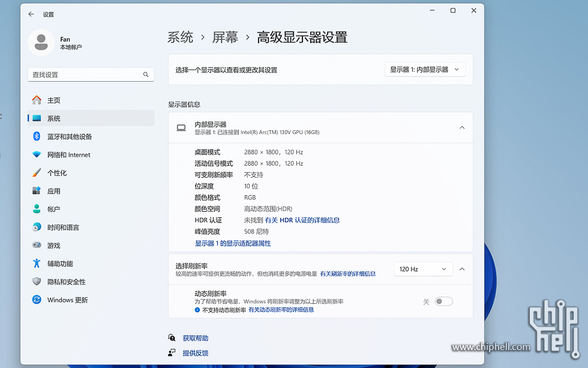
Task: Click the info icon beside 不支持动态刷新率
Action: pyautogui.click(x=197, y=310)
